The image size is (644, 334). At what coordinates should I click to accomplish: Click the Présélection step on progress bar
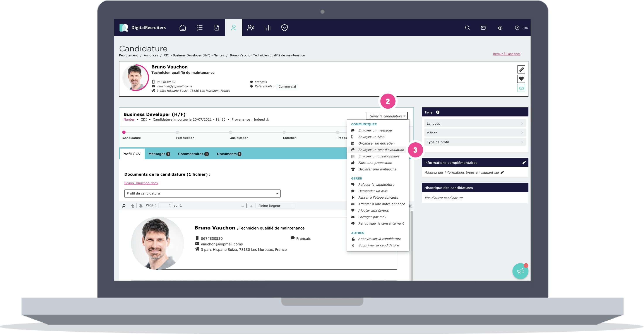pyautogui.click(x=177, y=132)
